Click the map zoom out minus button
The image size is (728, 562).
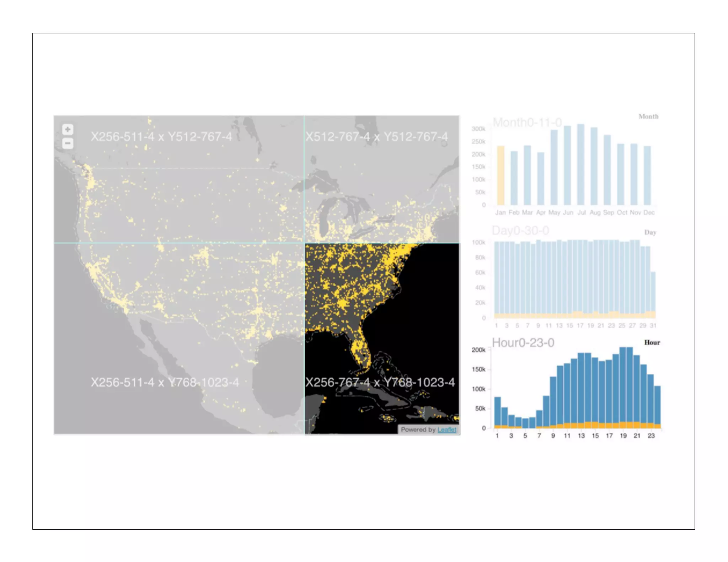68,144
